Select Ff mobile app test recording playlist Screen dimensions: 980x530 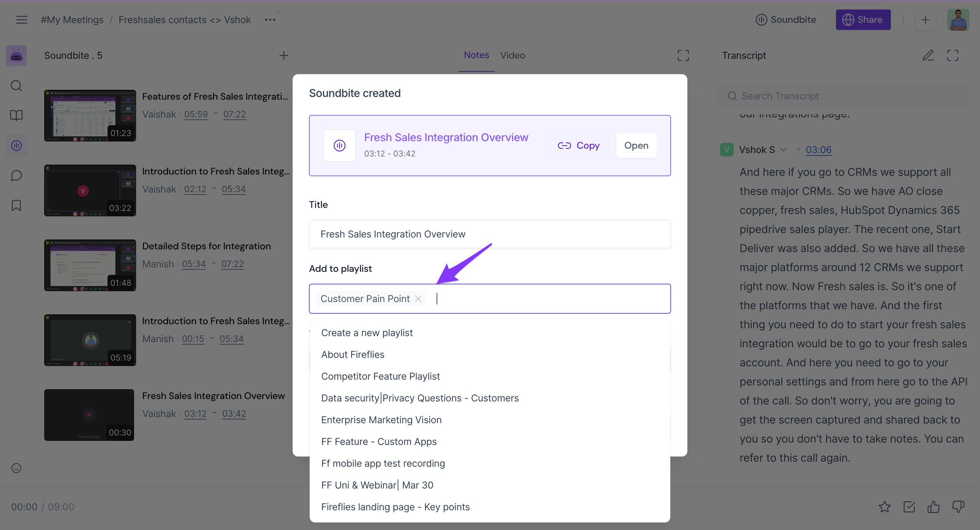(490, 463)
